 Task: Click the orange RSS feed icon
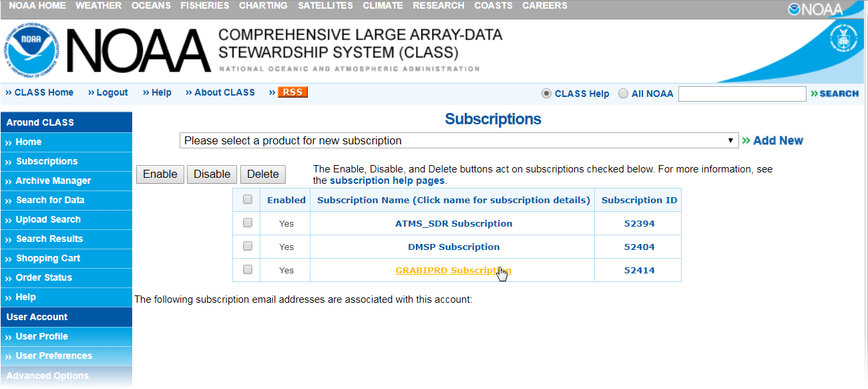point(292,92)
